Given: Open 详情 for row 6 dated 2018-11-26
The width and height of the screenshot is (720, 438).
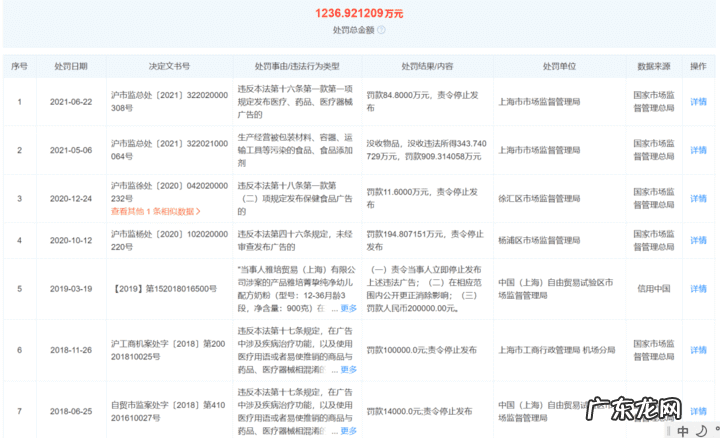Looking at the screenshot, I should coord(698,350).
